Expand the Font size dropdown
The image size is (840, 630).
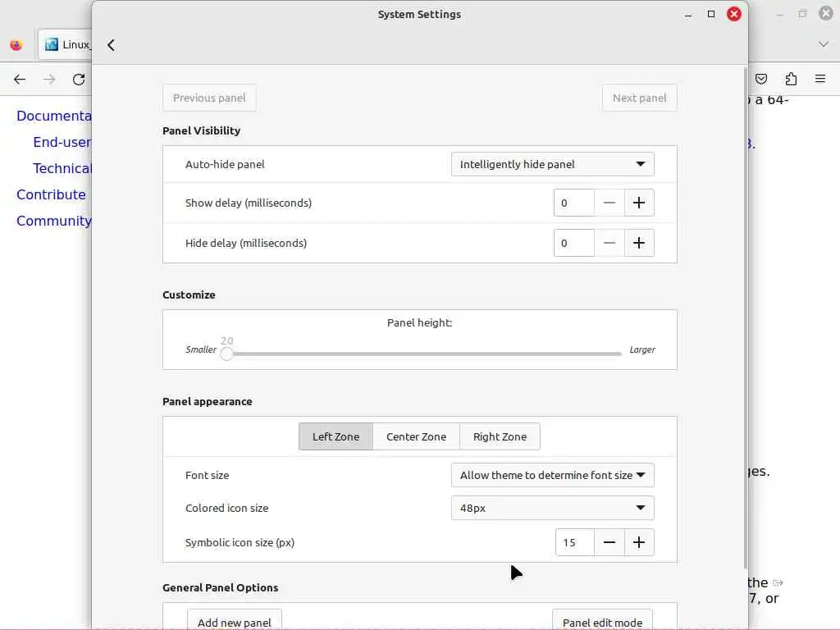click(552, 475)
